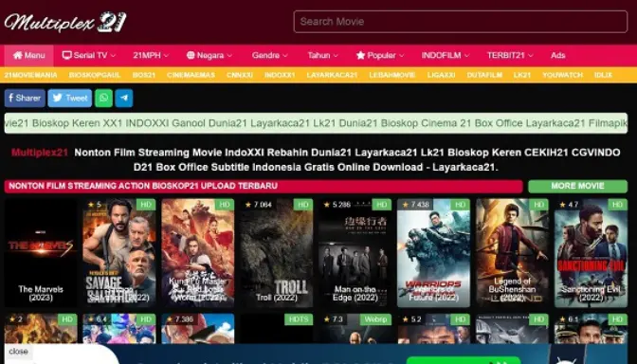Open the Tahun year dropdown
This screenshot has width=637, height=364.
tap(322, 55)
